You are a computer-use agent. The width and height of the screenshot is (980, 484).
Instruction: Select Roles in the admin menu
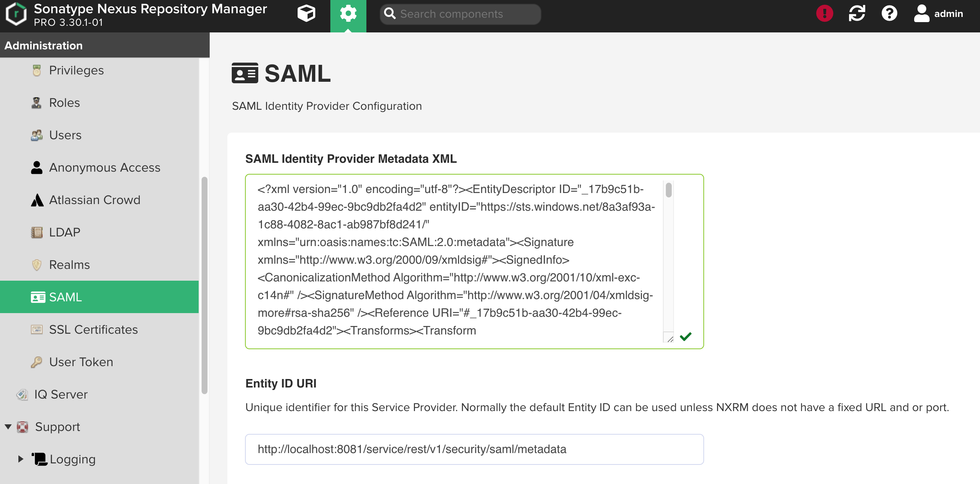tap(64, 103)
